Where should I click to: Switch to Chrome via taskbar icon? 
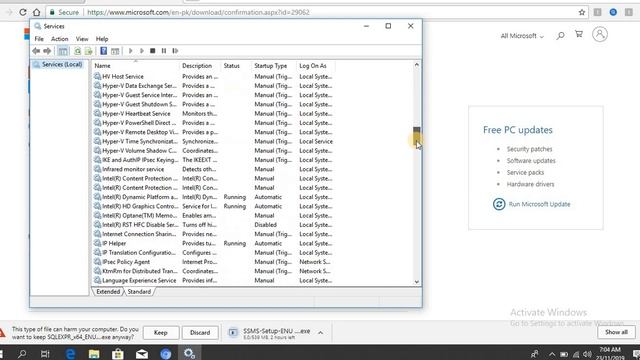pos(166,353)
